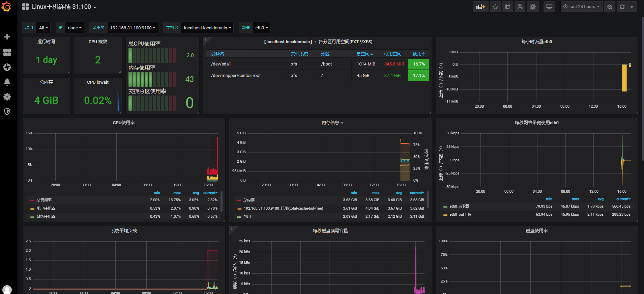
Task: Open the Explore compass icon in sidebar
Action: (7, 67)
